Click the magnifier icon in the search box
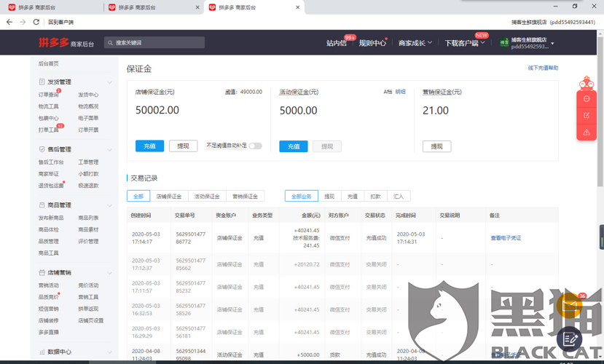 [111, 43]
